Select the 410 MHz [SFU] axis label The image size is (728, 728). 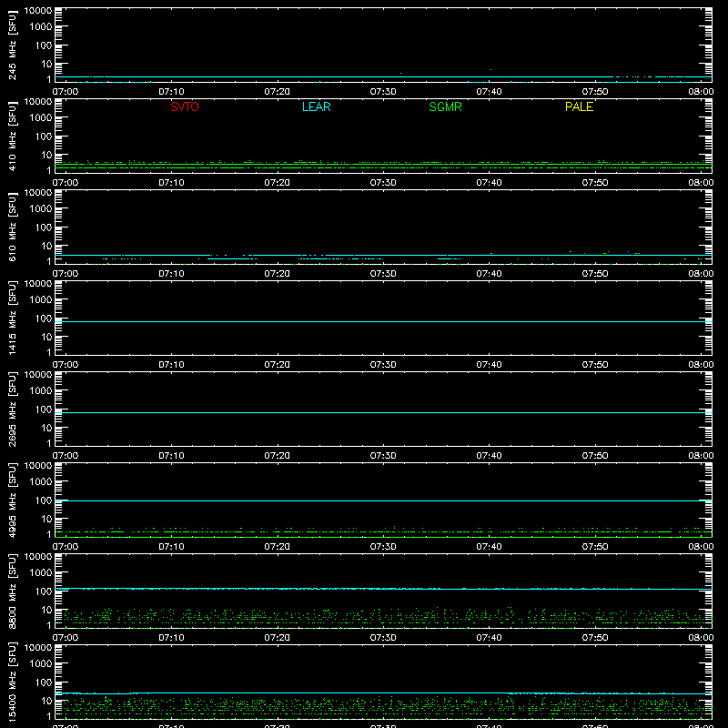click(x=12, y=136)
